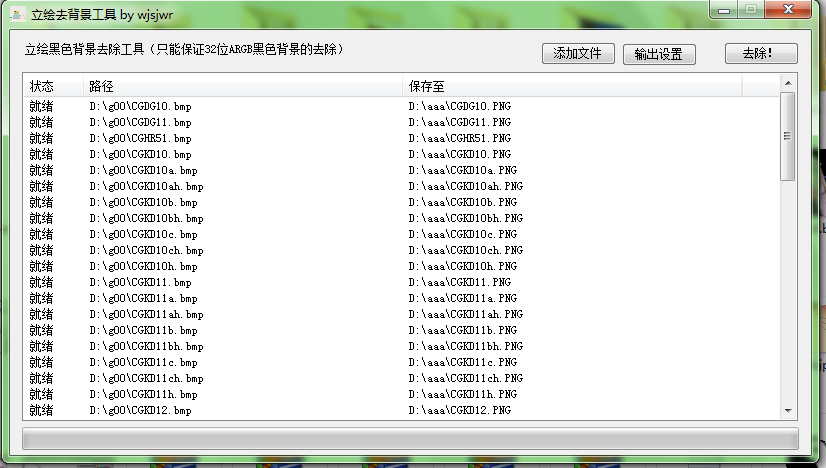Click 就绪 status of the CGHR51.bmp row
The width and height of the screenshot is (826, 468).
coord(41,138)
